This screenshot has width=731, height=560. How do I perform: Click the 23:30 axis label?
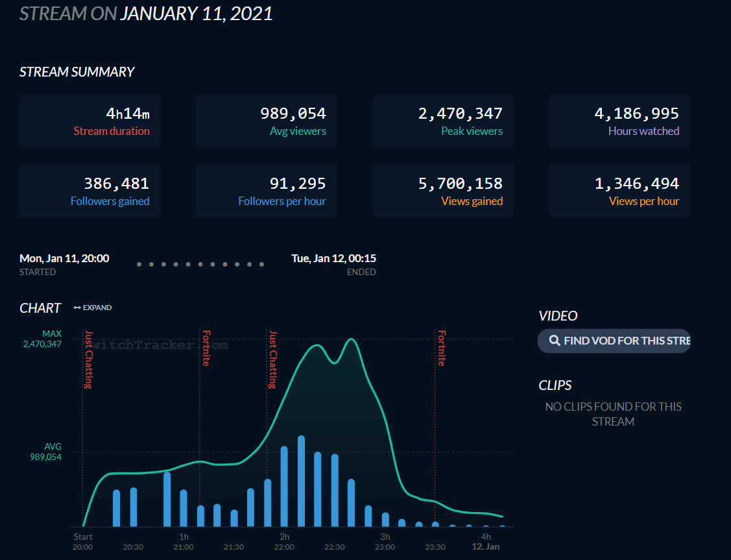coord(435,547)
